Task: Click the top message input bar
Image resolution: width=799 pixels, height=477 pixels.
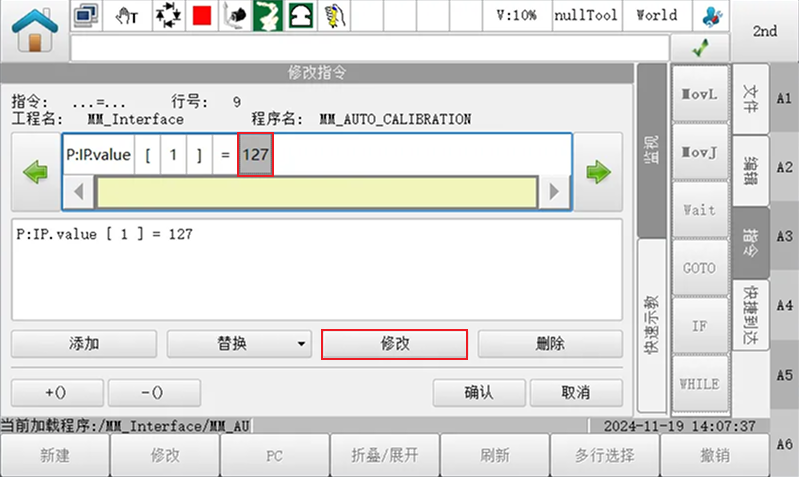Action: [369, 48]
